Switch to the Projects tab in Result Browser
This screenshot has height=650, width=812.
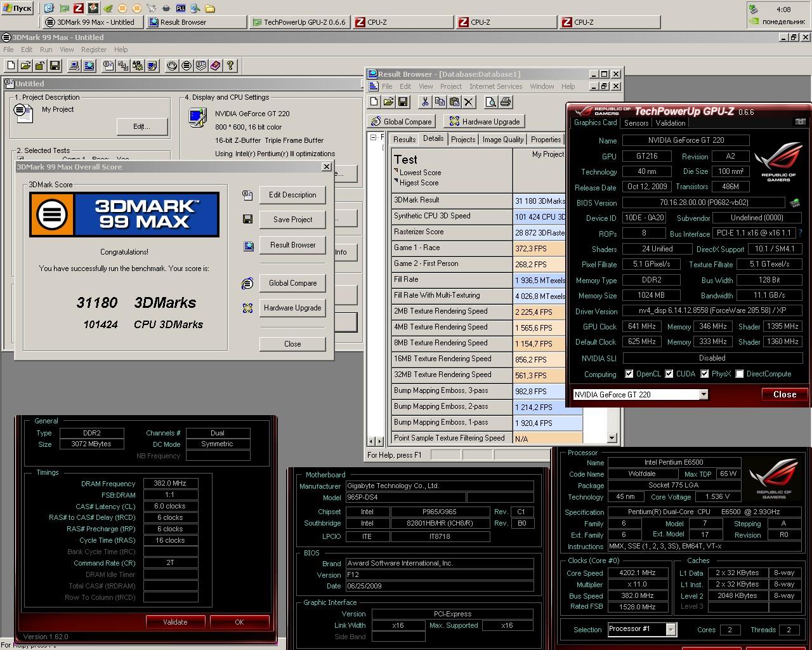pos(463,140)
